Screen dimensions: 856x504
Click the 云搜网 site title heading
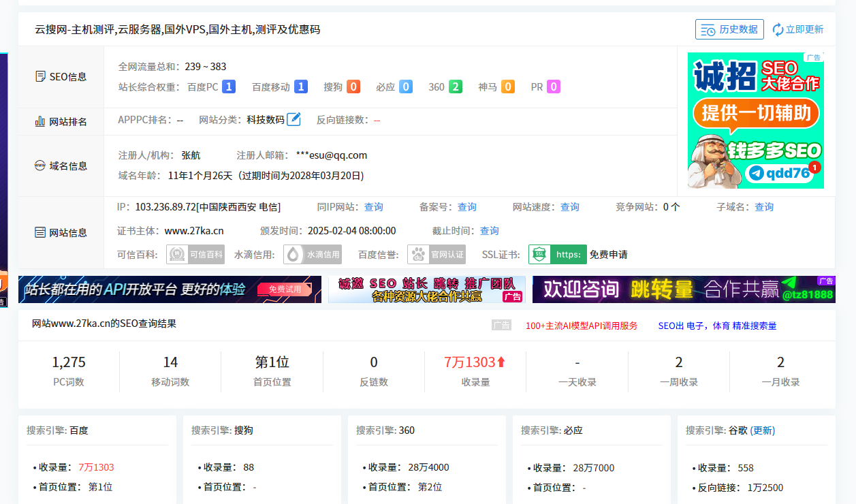(x=178, y=29)
